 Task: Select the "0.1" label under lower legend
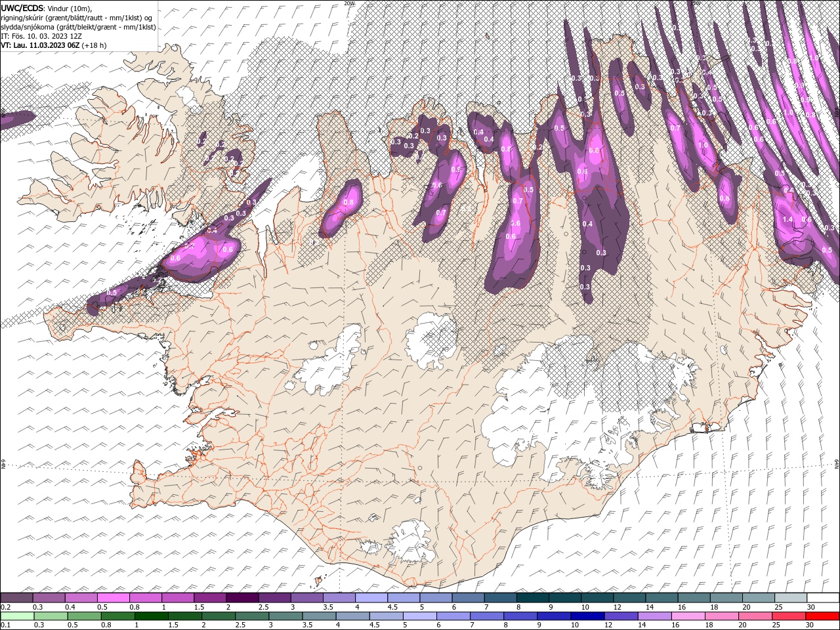5,625
